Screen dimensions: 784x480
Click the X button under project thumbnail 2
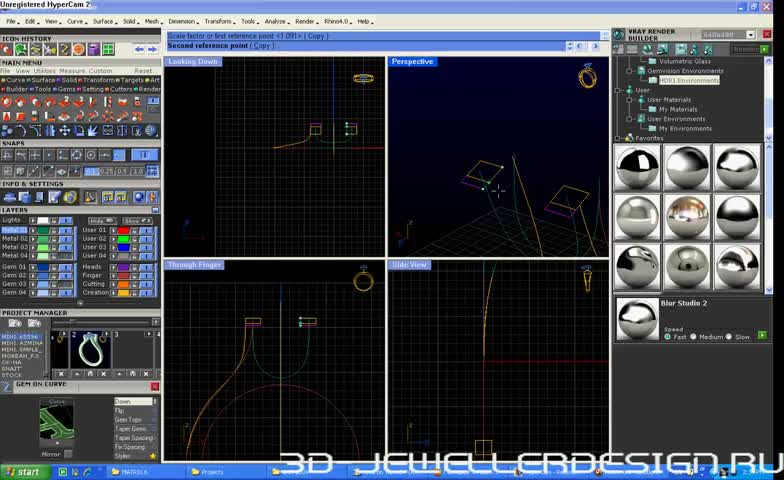point(104,374)
